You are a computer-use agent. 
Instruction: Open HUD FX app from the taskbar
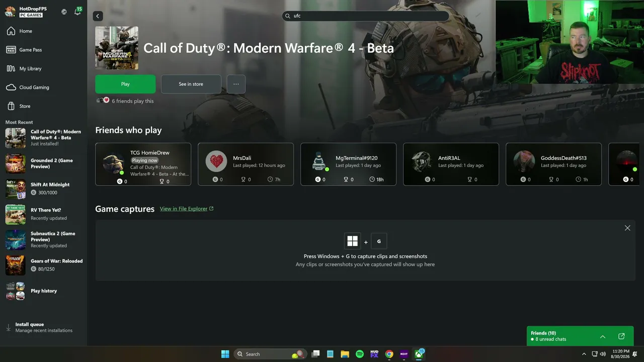(x=374, y=354)
